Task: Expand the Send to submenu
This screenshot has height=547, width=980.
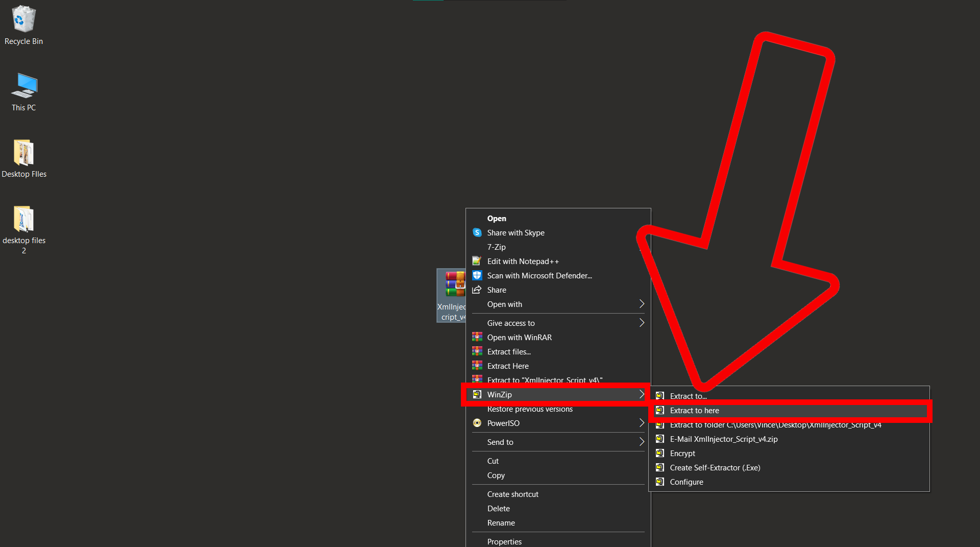Action: 641,442
